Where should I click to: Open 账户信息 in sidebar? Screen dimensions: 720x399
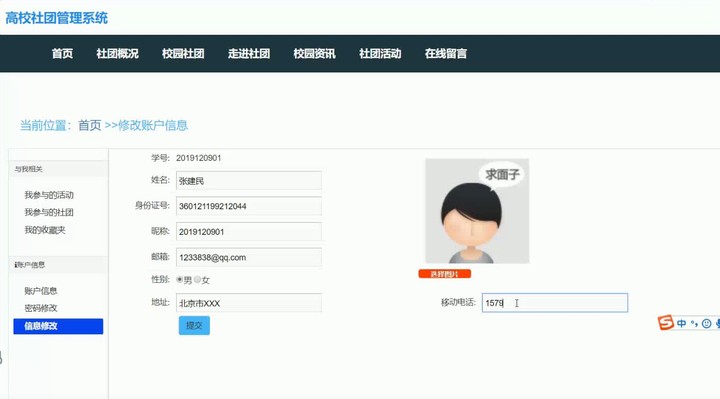(x=41, y=291)
